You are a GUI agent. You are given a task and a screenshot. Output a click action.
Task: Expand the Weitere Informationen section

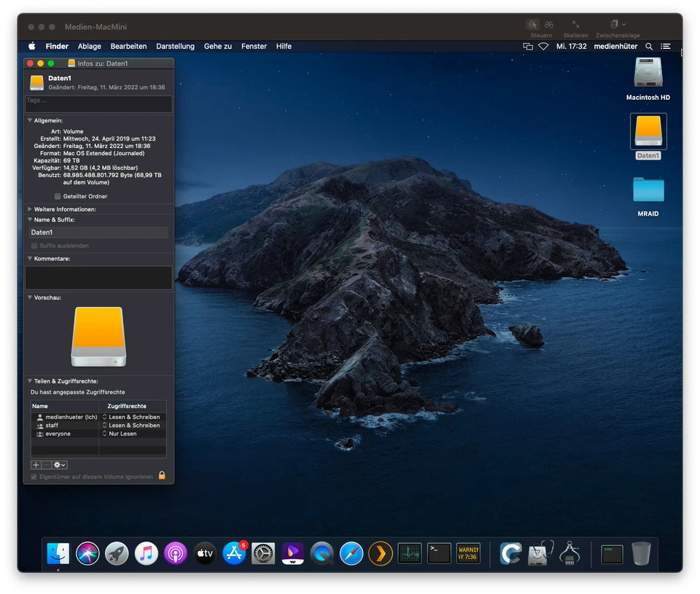click(30, 209)
